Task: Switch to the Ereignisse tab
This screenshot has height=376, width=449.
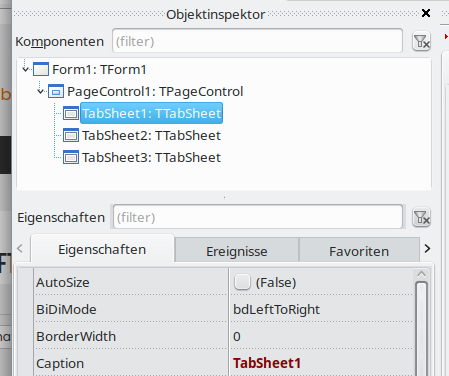Action: 237,251
